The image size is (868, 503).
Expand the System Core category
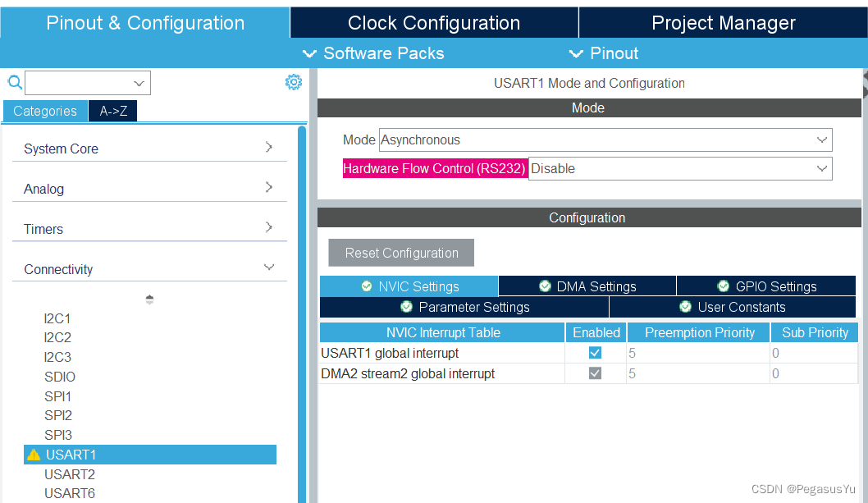tap(149, 149)
